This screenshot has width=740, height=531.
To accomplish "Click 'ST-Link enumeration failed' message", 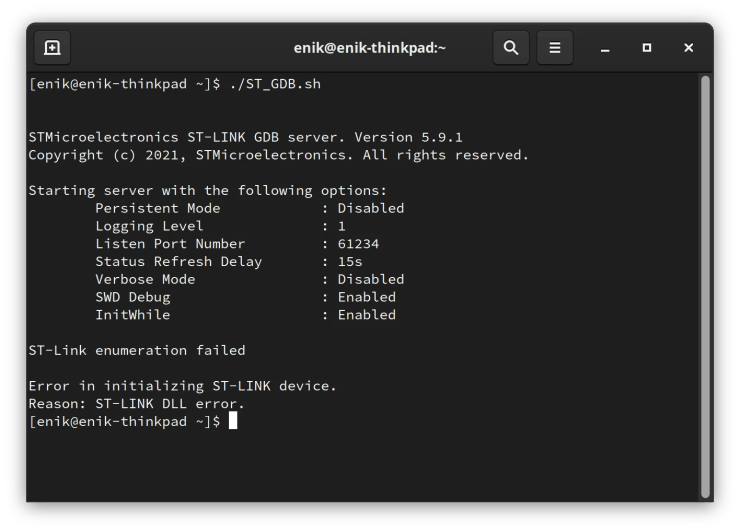I will pos(137,350).
